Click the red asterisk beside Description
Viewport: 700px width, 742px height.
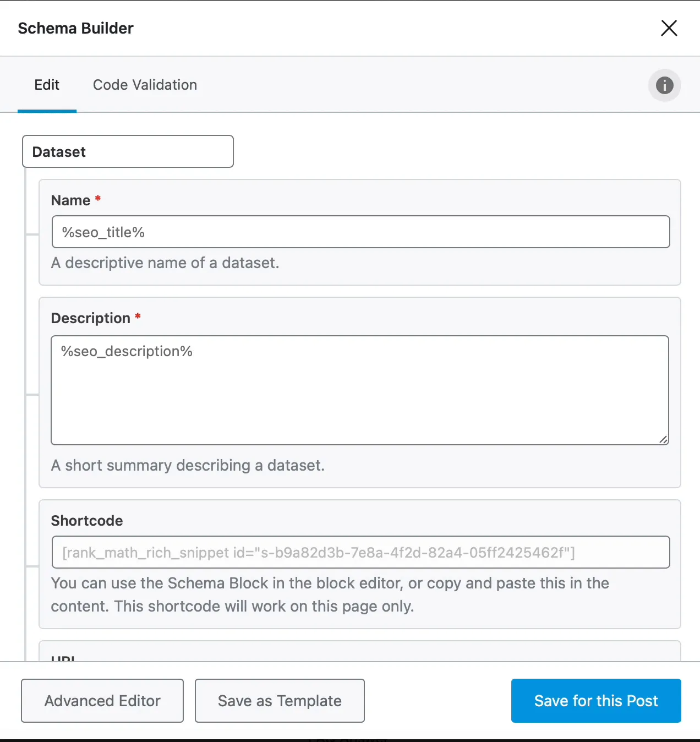137,317
